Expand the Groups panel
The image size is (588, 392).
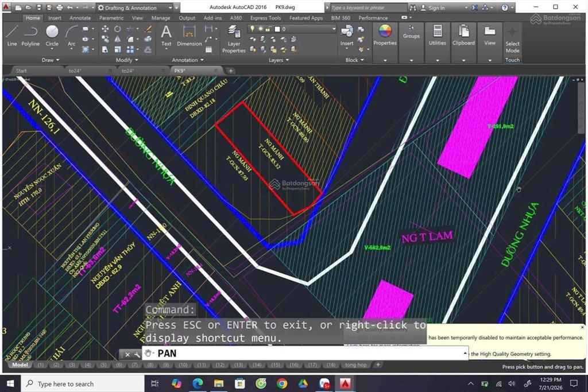(x=411, y=60)
